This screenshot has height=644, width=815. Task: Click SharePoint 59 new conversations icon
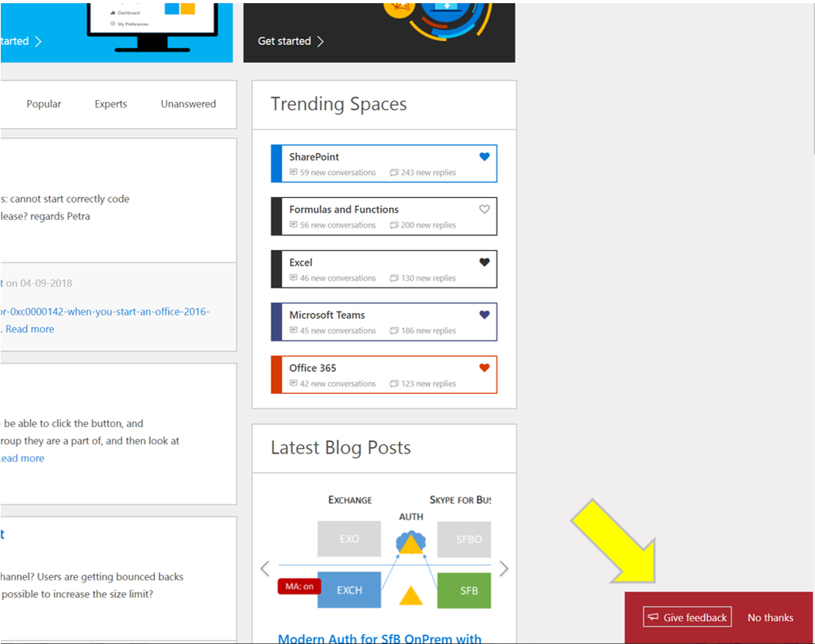click(x=293, y=172)
